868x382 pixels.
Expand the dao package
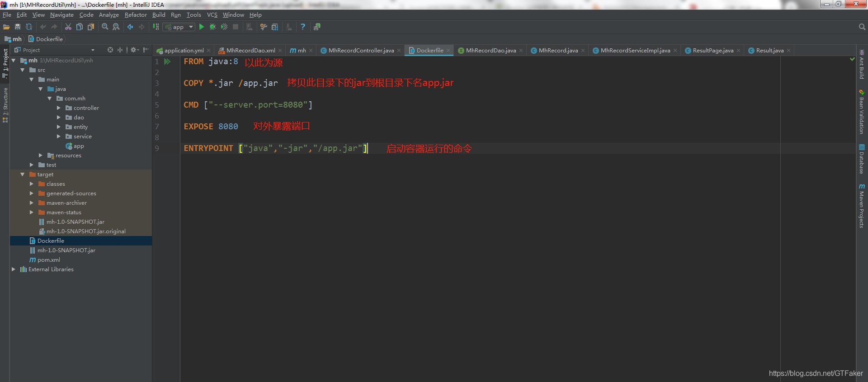pos(59,117)
